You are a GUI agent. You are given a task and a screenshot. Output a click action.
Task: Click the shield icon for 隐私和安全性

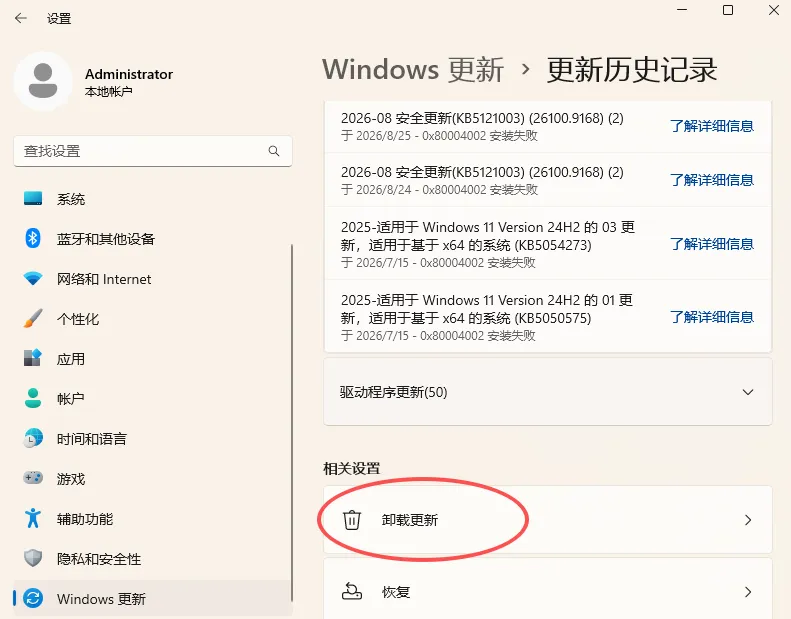(x=33, y=558)
